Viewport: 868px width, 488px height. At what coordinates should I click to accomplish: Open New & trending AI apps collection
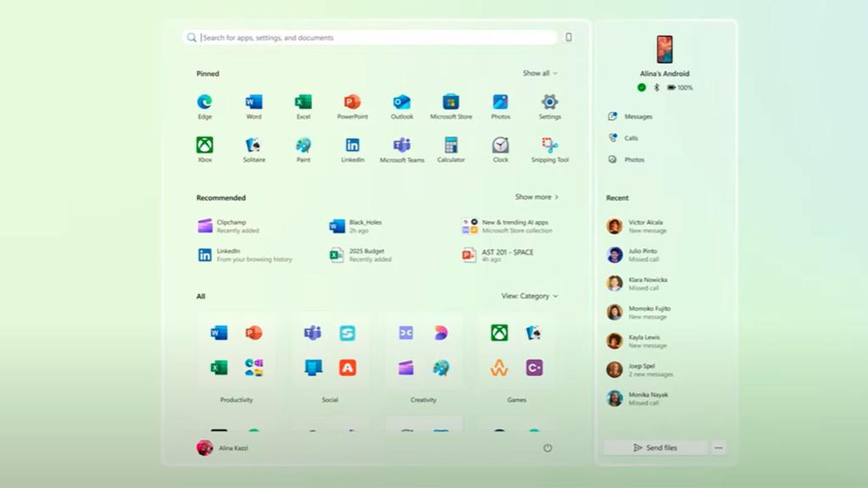(507, 225)
